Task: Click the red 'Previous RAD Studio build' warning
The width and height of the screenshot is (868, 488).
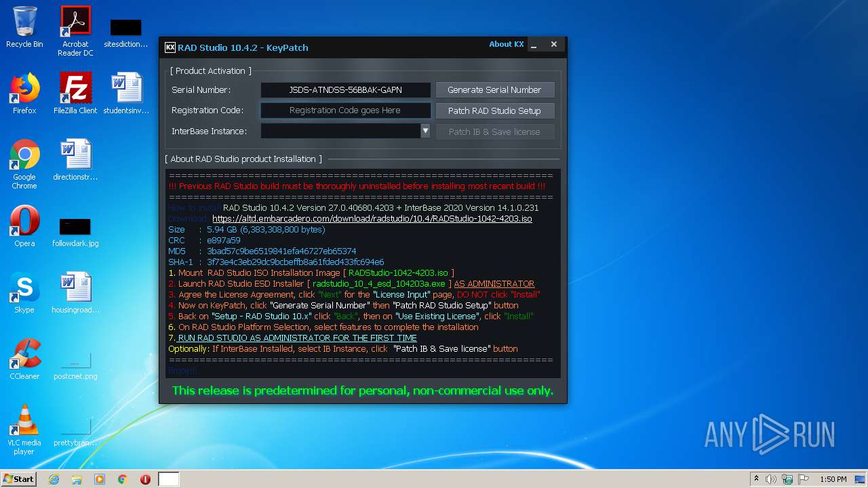Action: 357,186
